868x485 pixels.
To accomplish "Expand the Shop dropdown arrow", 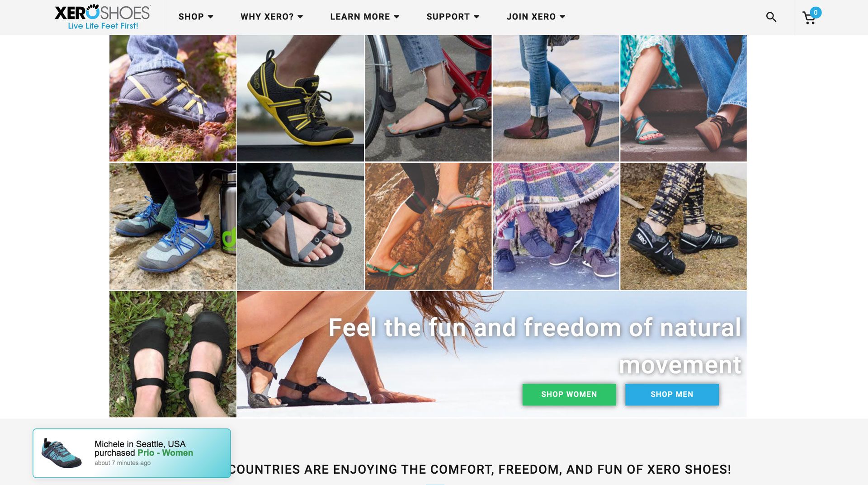I will pos(210,17).
